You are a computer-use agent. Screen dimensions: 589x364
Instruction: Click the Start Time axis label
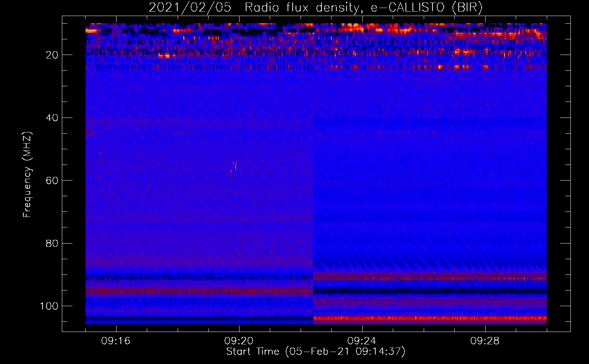(x=316, y=352)
